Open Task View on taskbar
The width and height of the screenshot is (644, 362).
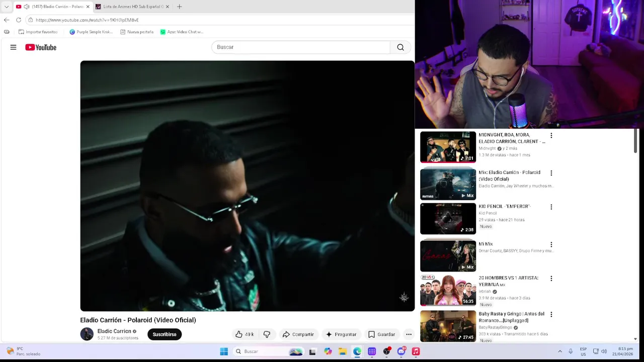click(312, 351)
